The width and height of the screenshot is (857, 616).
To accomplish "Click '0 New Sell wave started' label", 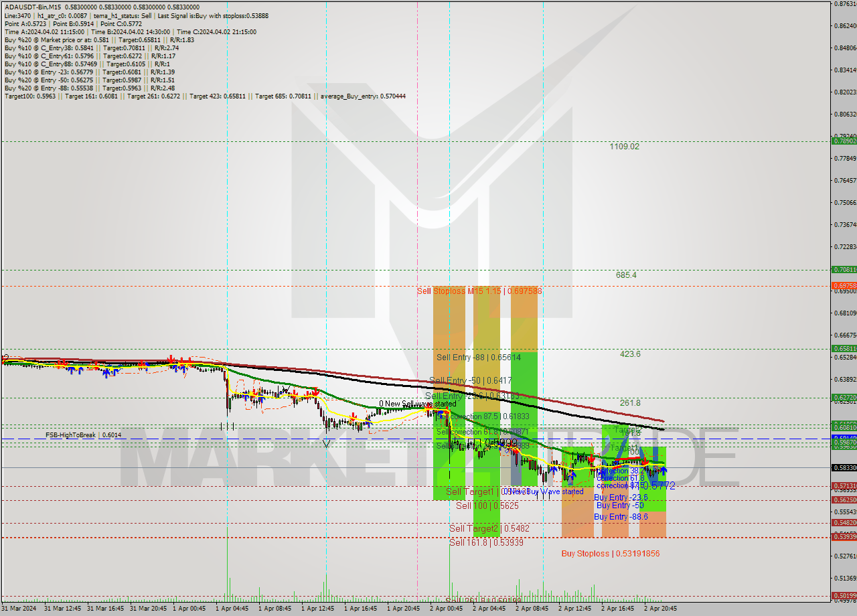I will [417, 404].
